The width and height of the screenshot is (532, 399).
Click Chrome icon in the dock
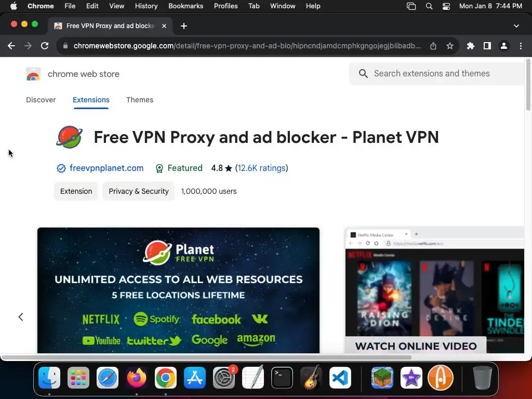coord(166,378)
